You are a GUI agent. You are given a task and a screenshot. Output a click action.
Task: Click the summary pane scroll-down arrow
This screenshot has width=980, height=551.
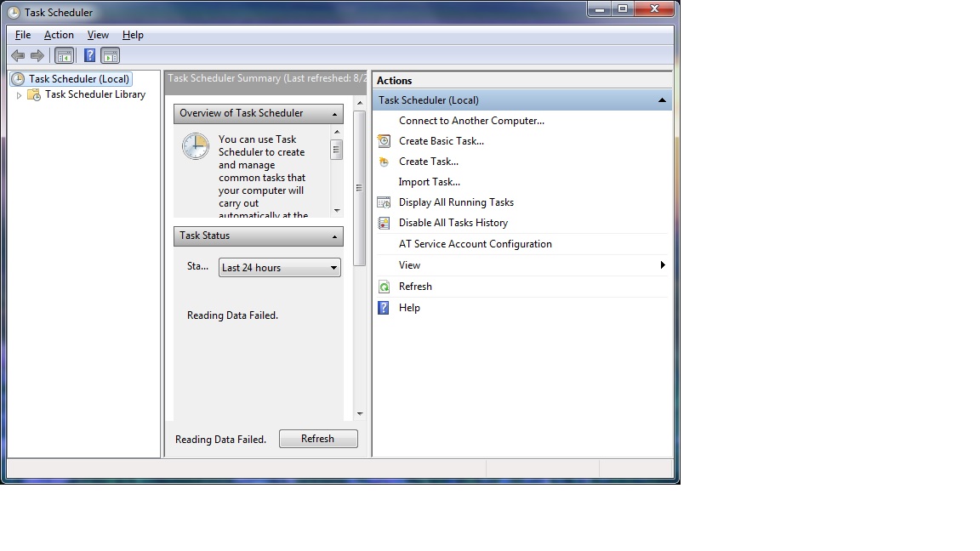(x=359, y=413)
